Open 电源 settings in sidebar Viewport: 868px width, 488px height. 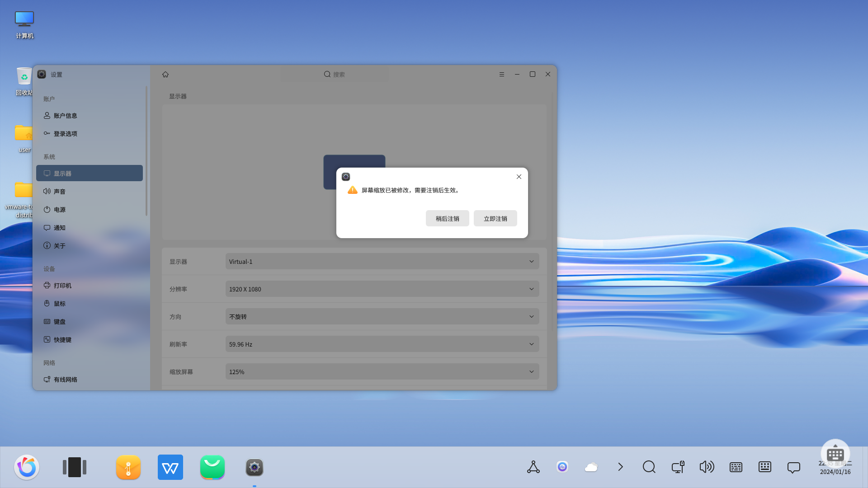click(x=89, y=210)
